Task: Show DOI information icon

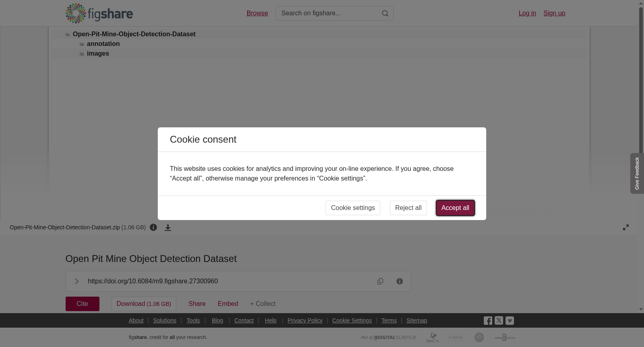Action: click(x=400, y=281)
